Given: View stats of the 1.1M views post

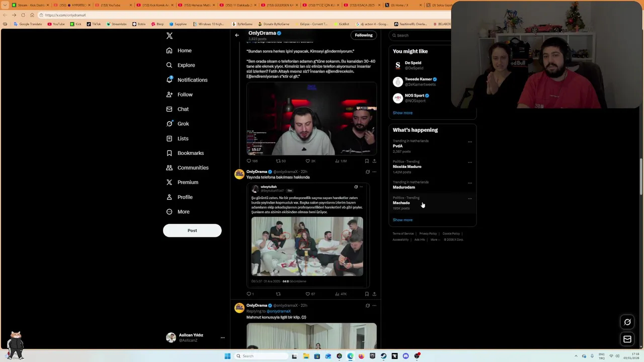Looking at the screenshot, I should [x=341, y=161].
